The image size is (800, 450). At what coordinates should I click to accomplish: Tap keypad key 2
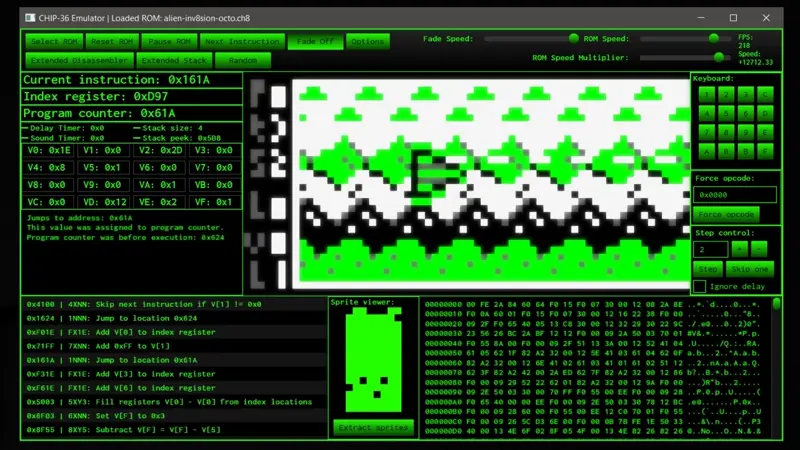726,94
